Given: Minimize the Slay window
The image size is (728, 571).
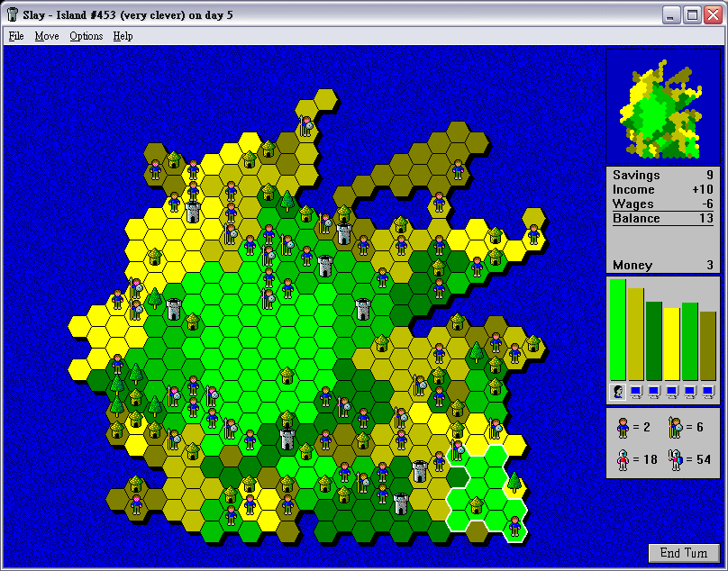Looking at the screenshot, I should pos(670,15).
